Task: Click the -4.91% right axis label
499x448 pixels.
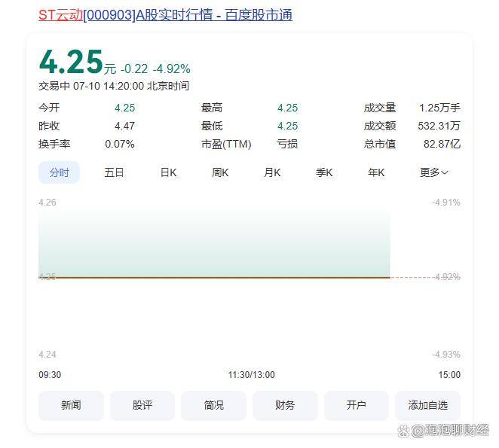Action: tap(446, 203)
